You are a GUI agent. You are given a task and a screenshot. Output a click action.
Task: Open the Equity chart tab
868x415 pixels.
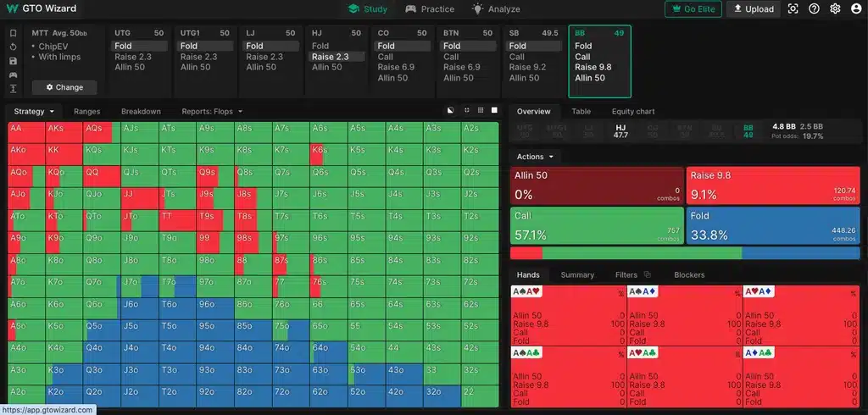pos(633,111)
